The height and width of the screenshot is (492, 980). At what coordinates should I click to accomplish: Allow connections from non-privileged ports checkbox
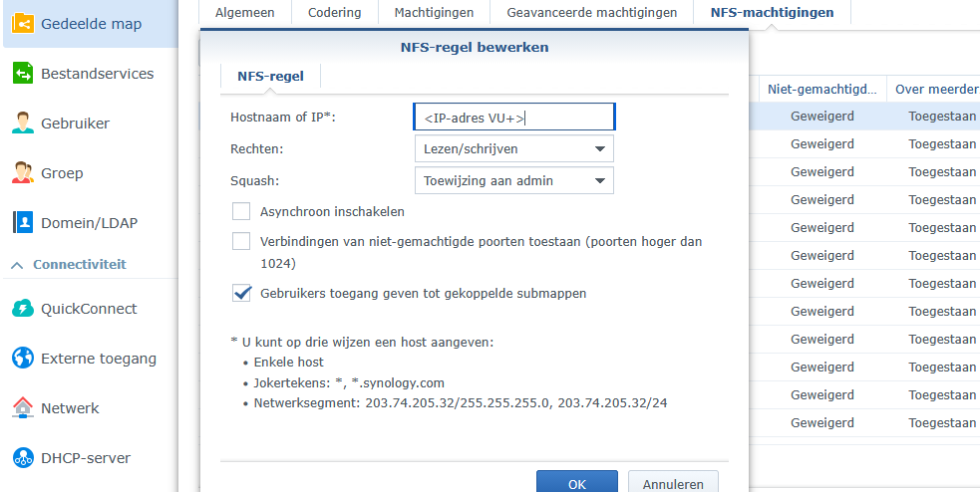pyautogui.click(x=241, y=241)
